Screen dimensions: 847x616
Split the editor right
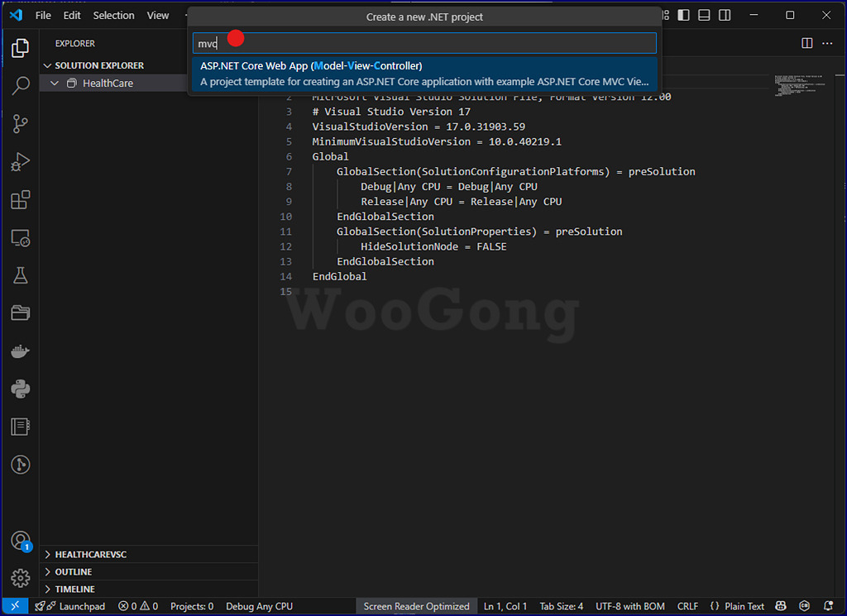(807, 43)
